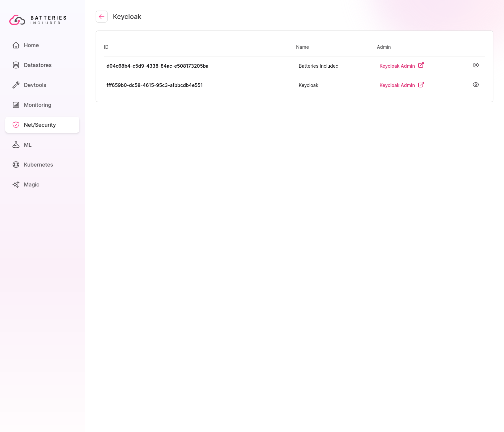This screenshot has width=504, height=432.
Task: Click the back arrow next to Keycloak
Action: (x=102, y=17)
